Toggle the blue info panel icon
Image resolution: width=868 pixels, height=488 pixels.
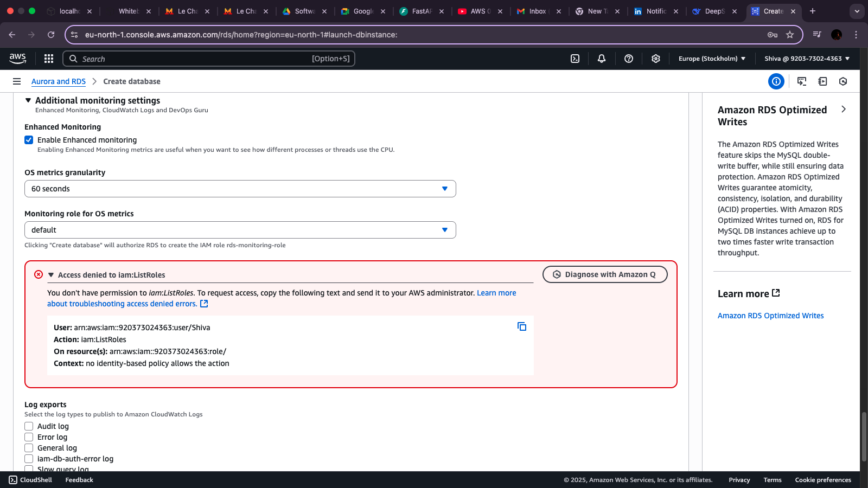coord(776,81)
